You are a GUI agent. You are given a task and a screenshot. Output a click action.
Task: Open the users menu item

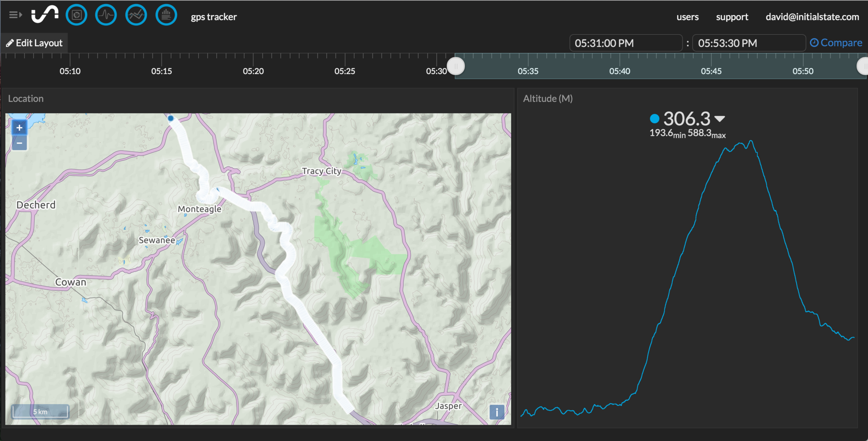[687, 17]
